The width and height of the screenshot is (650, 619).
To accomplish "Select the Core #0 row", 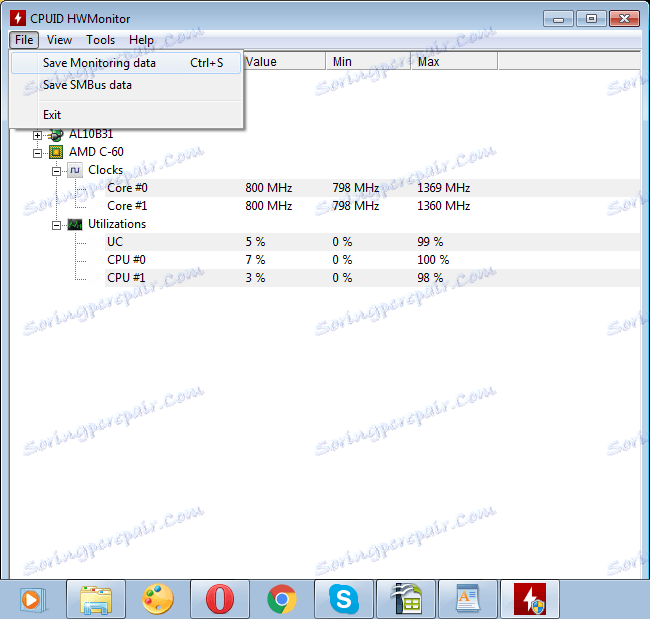I will pyautogui.click(x=372, y=188).
